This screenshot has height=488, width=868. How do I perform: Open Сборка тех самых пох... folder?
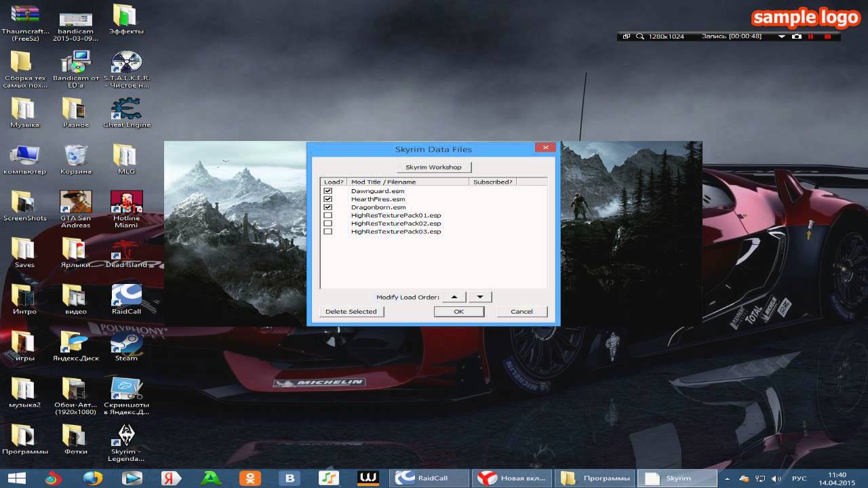pos(25,69)
